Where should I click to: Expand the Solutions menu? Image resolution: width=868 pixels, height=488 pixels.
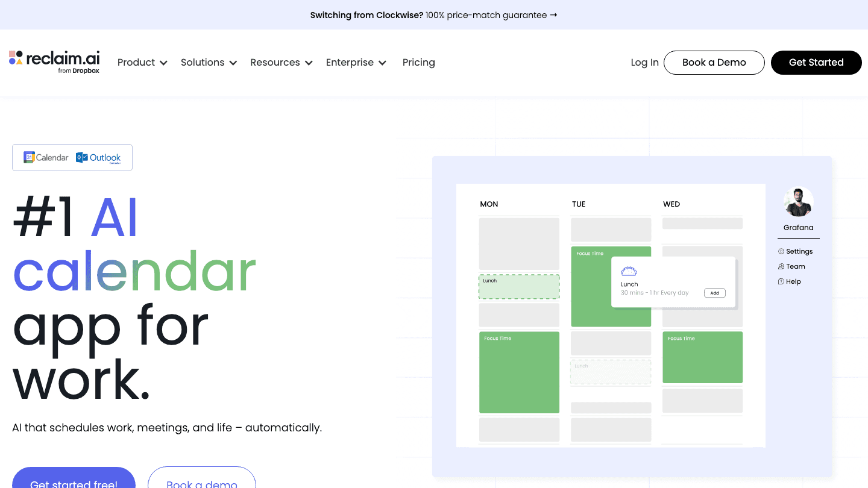pyautogui.click(x=209, y=63)
